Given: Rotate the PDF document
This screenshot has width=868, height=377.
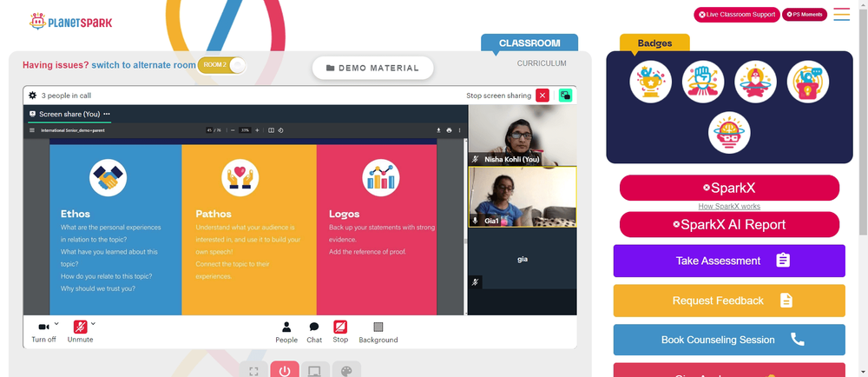Looking at the screenshot, I should click(280, 130).
